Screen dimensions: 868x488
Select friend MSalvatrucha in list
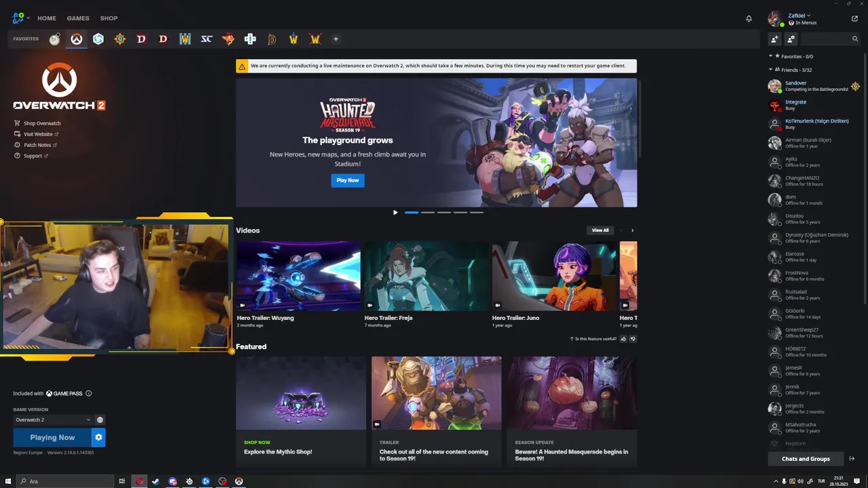814,428
